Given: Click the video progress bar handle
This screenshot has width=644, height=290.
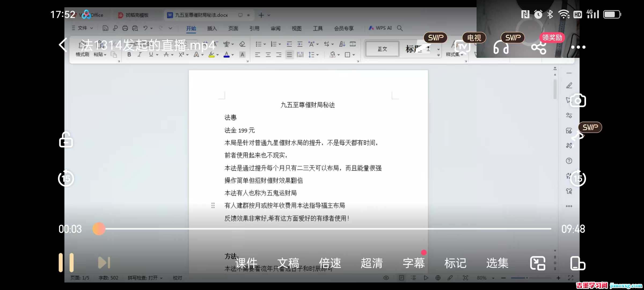Looking at the screenshot, I should (x=99, y=229).
